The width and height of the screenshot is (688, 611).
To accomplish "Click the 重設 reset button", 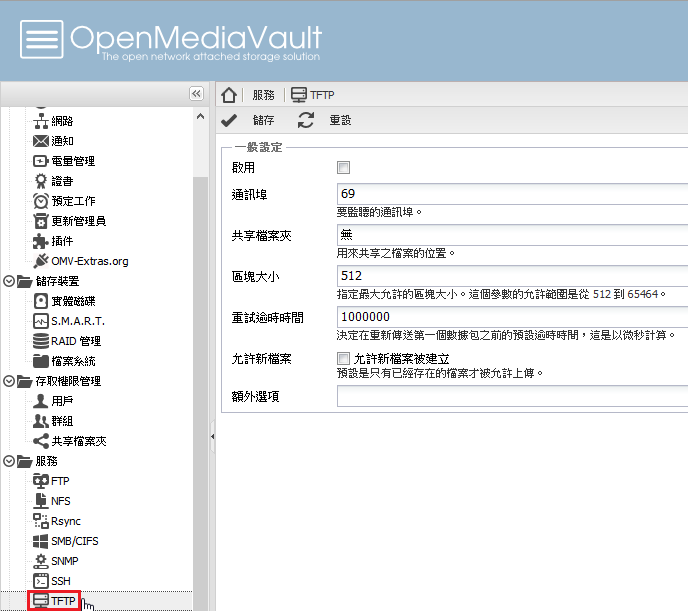I will (x=325, y=120).
